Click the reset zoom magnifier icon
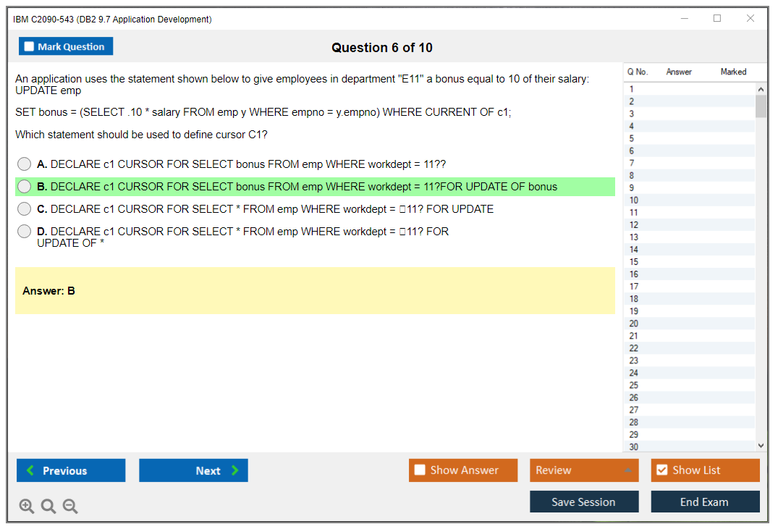 pyautogui.click(x=48, y=507)
